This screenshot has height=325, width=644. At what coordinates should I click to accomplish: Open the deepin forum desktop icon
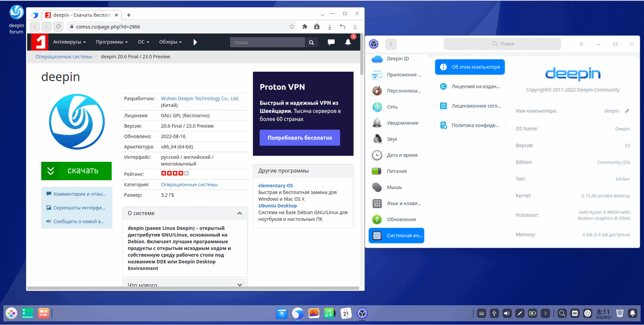pyautogui.click(x=17, y=19)
